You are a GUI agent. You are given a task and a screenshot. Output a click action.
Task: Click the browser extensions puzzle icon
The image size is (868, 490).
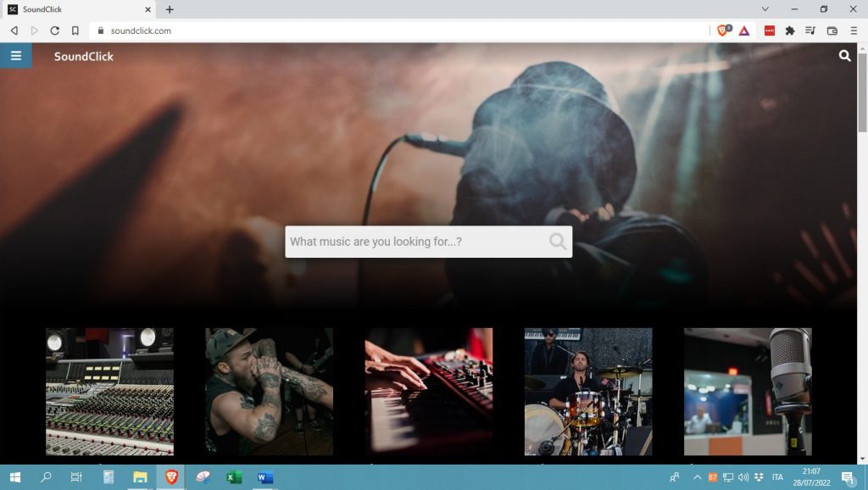pyautogui.click(x=788, y=30)
